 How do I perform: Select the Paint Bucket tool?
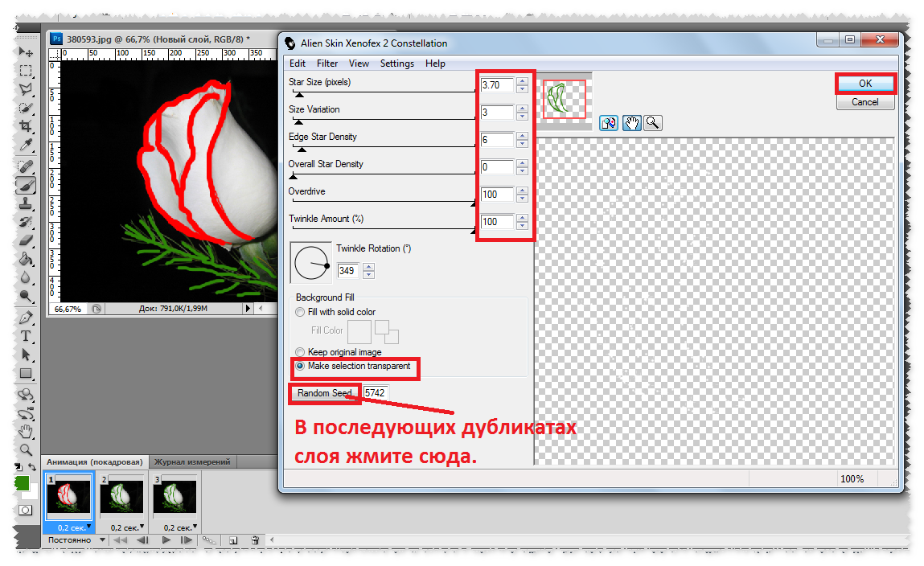26,259
